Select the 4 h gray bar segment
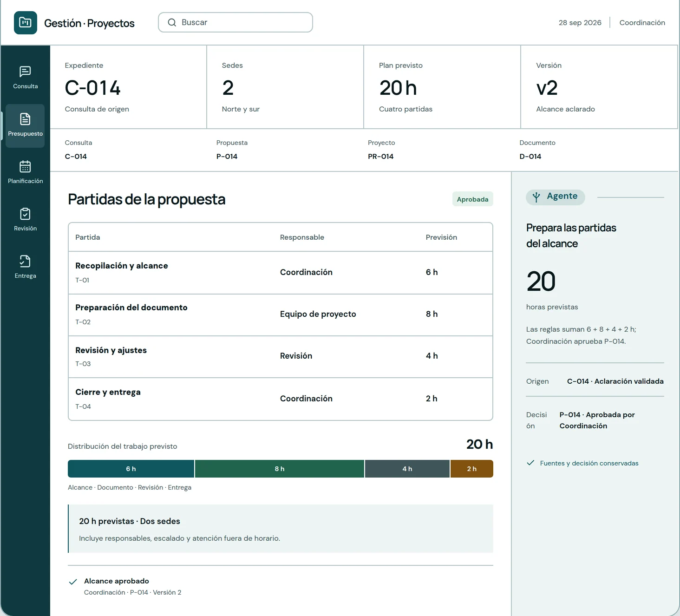680x616 pixels. 407,469
